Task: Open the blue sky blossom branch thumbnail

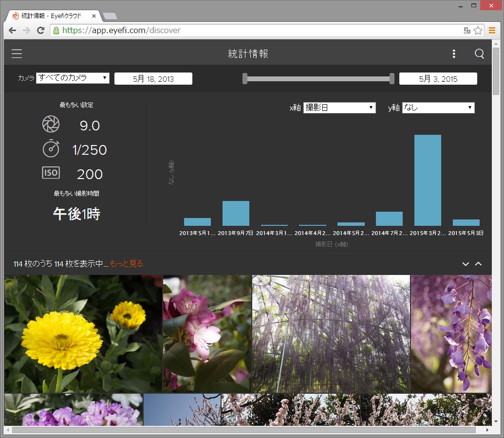Action: pyautogui.click(x=182, y=410)
